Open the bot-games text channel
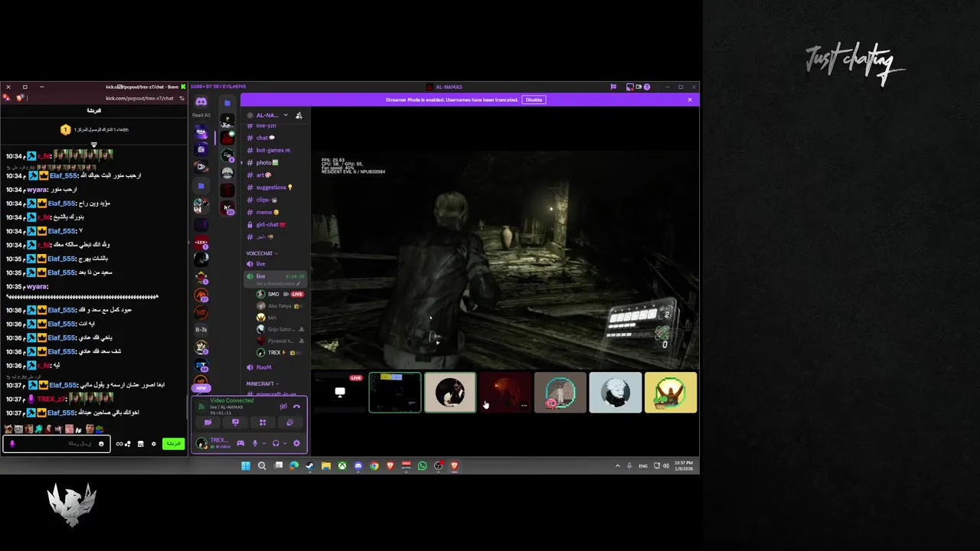Viewport: 980px width, 551px height. 269,150
